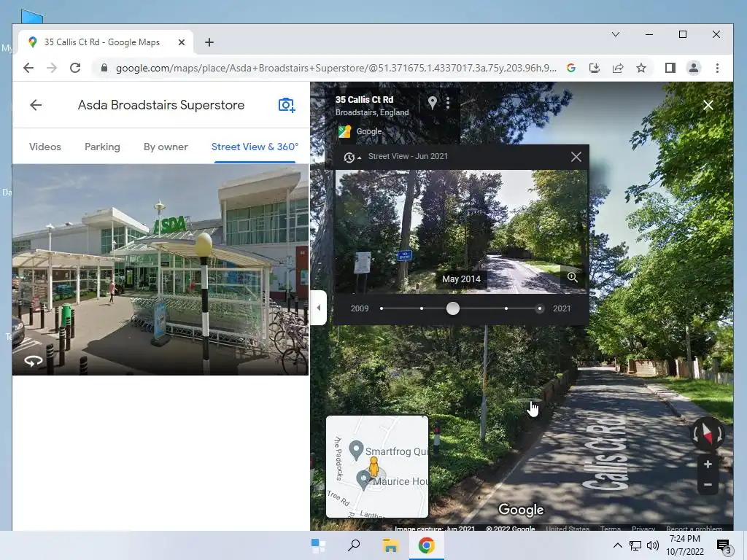Click Maurice House pin on mini map

tap(364, 480)
